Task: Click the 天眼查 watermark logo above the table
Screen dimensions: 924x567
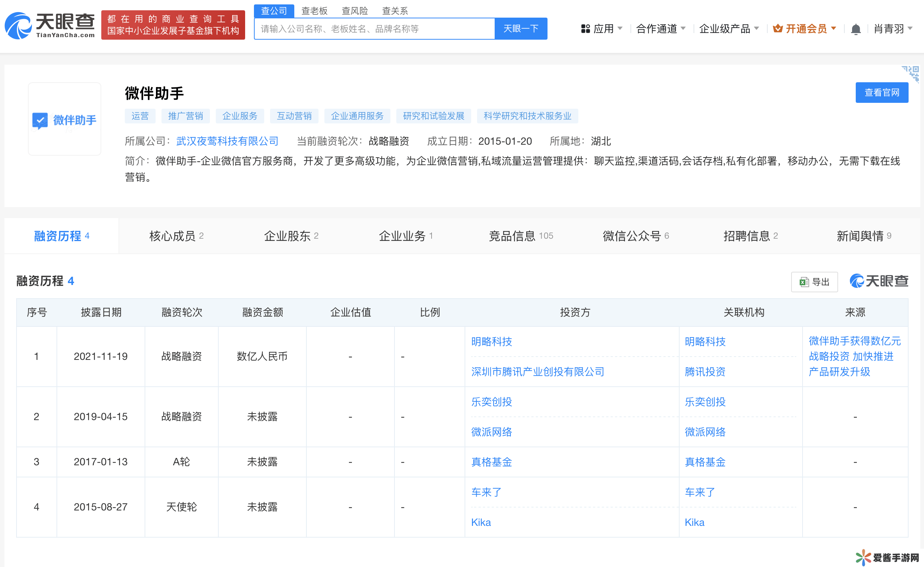Action: tap(878, 281)
